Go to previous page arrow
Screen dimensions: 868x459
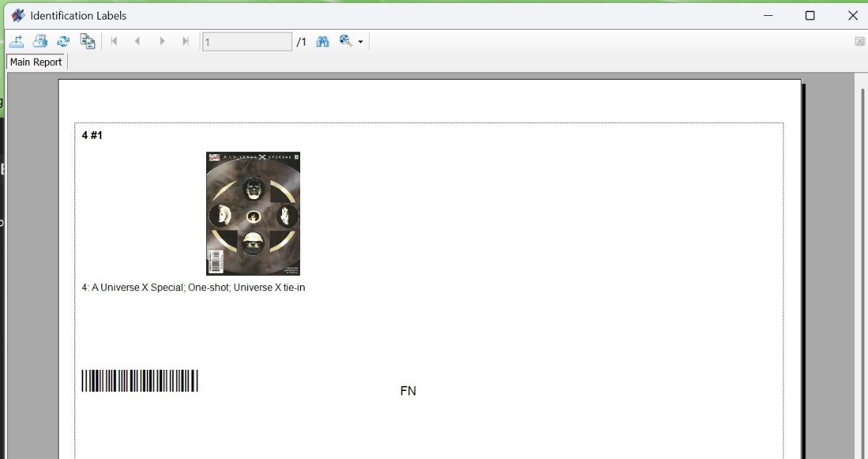pyautogui.click(x=137, y=41)
